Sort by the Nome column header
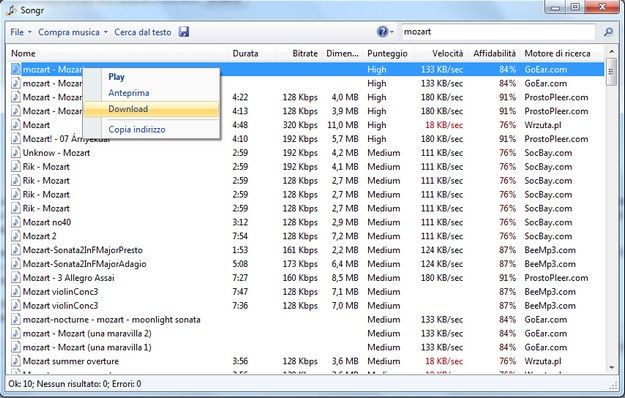This screenshot has height=398, width=625. [x=118, y=53]
